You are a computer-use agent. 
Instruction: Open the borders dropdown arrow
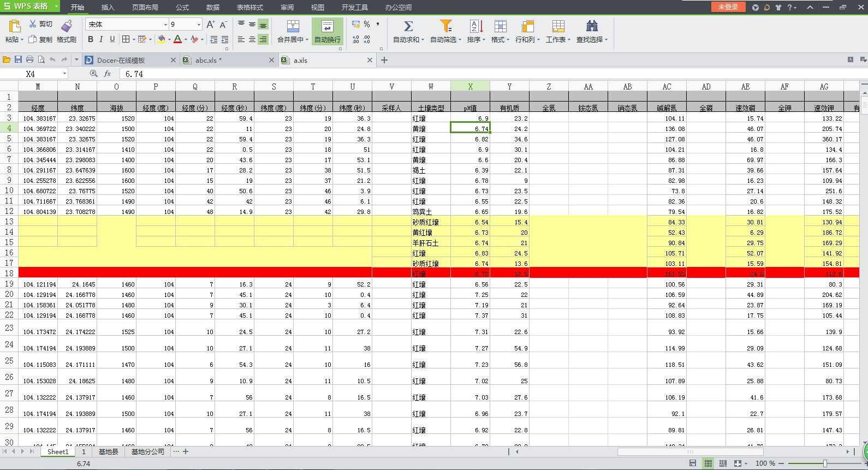pos(134,39)
